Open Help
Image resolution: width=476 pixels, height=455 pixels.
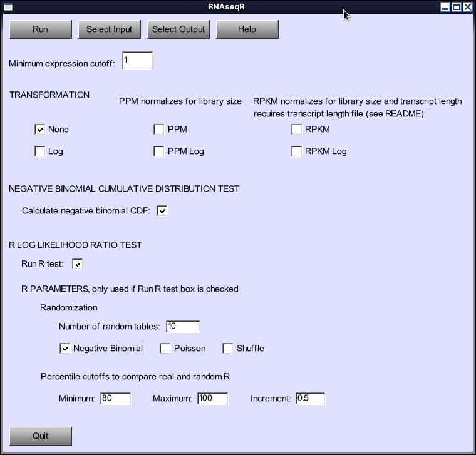tap(247, 29)
